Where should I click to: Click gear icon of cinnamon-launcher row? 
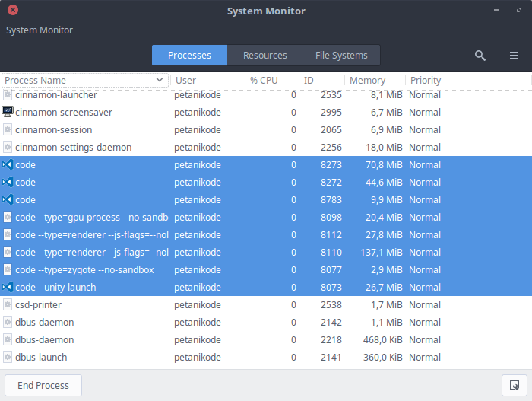pos(8,95)
